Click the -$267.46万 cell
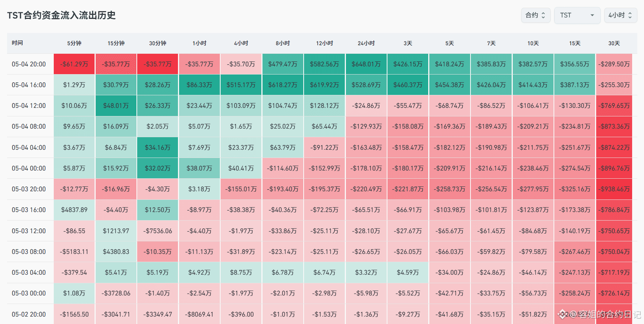 [x=575, y=252]
